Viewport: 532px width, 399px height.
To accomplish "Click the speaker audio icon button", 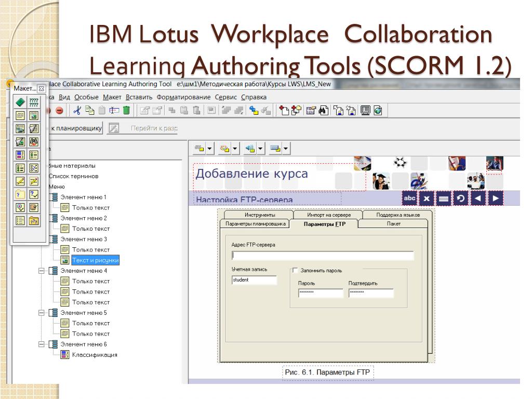I will (x=250, y=148).
